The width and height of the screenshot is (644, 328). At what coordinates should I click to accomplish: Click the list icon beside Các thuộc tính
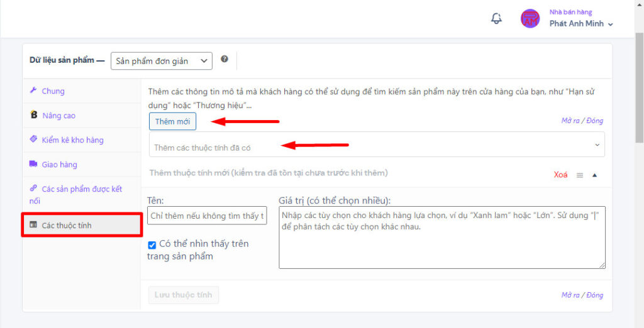tap(33, 224)
